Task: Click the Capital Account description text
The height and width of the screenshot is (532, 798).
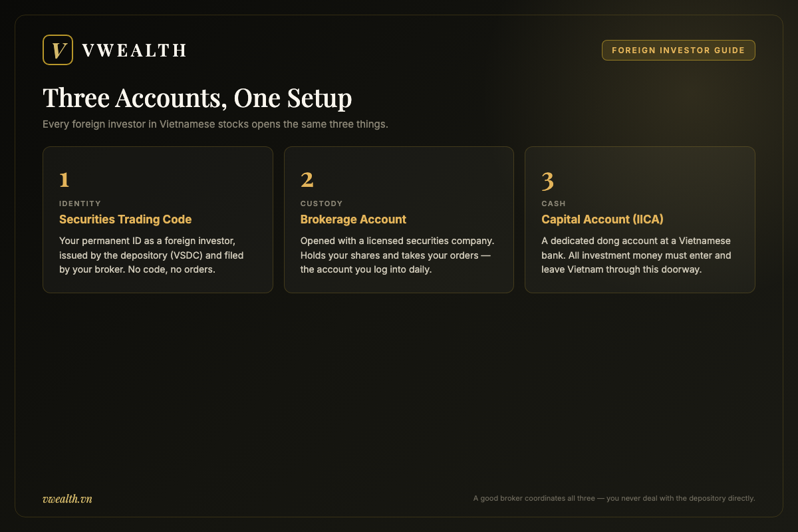Action: click(x=636, y=255)
